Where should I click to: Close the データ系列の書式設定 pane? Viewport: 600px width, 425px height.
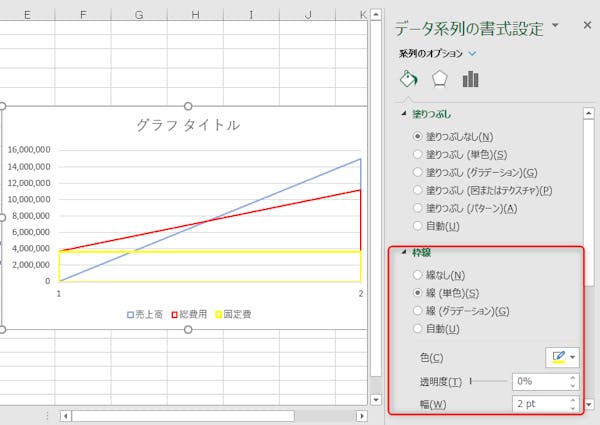(587, 25)
